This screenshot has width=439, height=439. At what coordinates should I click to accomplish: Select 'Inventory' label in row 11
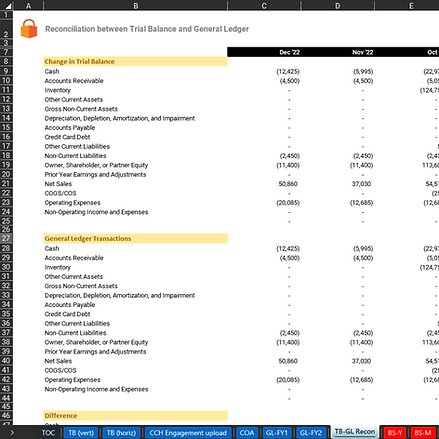pyautogui.click(x=58, y=90)
